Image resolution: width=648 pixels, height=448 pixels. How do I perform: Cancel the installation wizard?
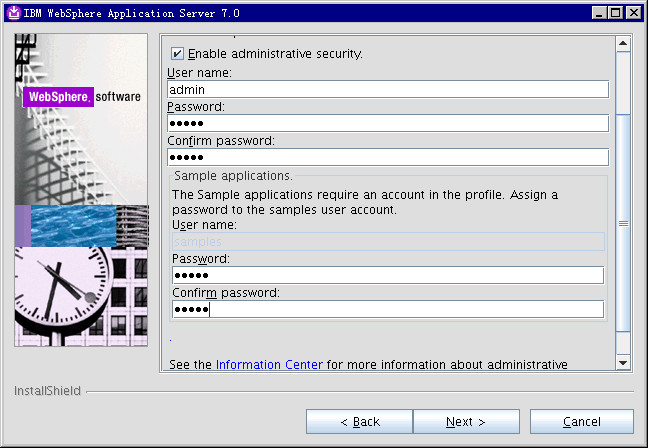(581, 421)
